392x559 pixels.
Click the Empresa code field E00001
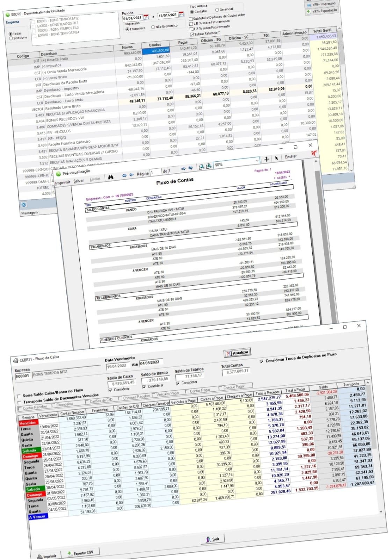(x=22, y=376)
